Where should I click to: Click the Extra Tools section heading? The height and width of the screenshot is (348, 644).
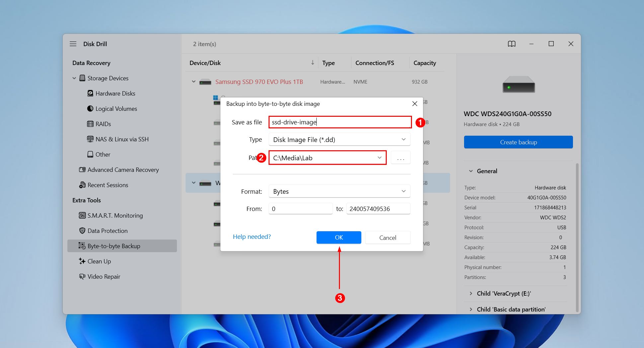pos(86,200)
